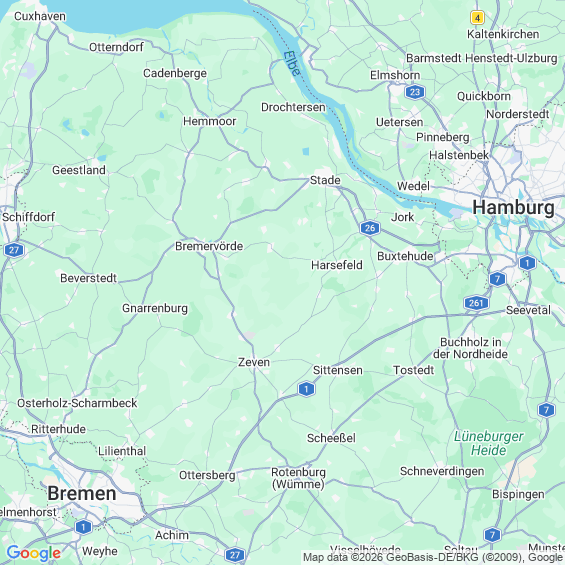Screen dimensions: 565x565
Task: Click the Bremervörde town label
Action: click(x=209, y=246)
